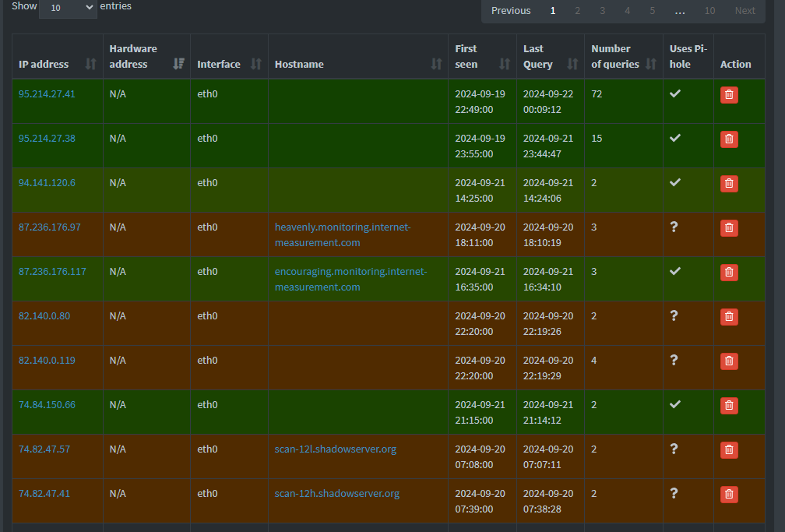
Task: Delete the scan-12l.shadowserver.org entry
Action: click(x=728, y=449)
